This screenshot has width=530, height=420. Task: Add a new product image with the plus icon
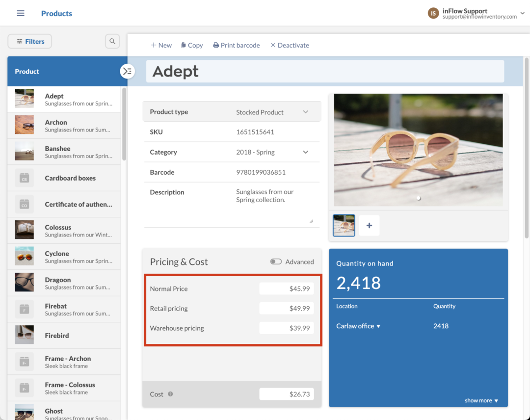[x=369, y=225]
